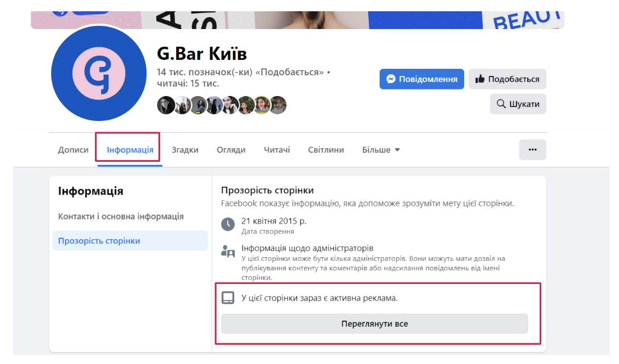
Task: Click the G.Bar profile logo picture
Action: [x=98, y=74]
